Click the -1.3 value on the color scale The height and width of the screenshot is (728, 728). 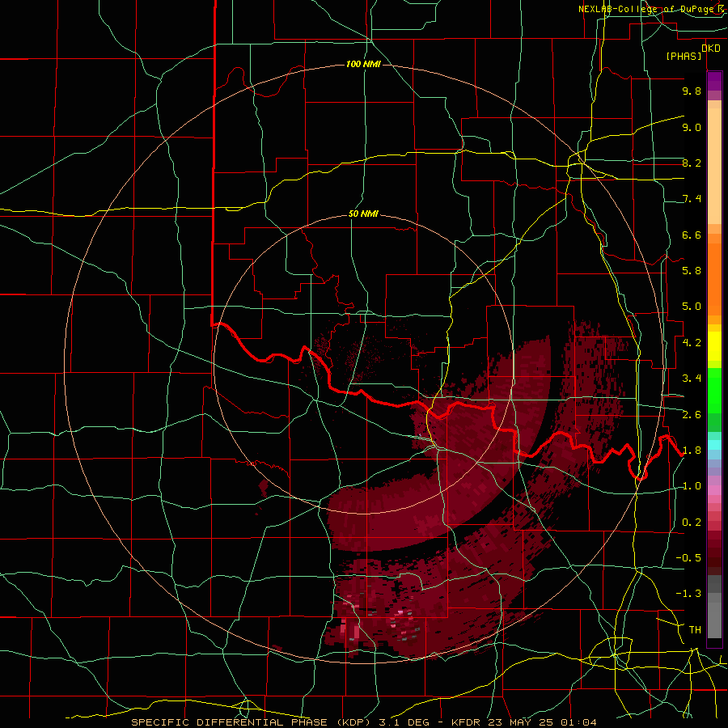[688, 594]
